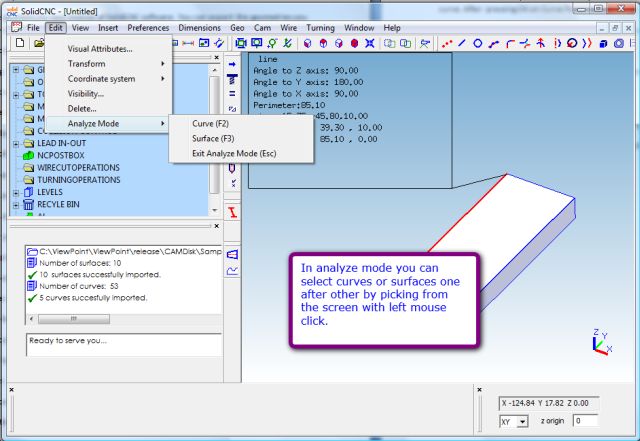Open Visual Attributes dialog
640x441 pixels.
(99, 49)
